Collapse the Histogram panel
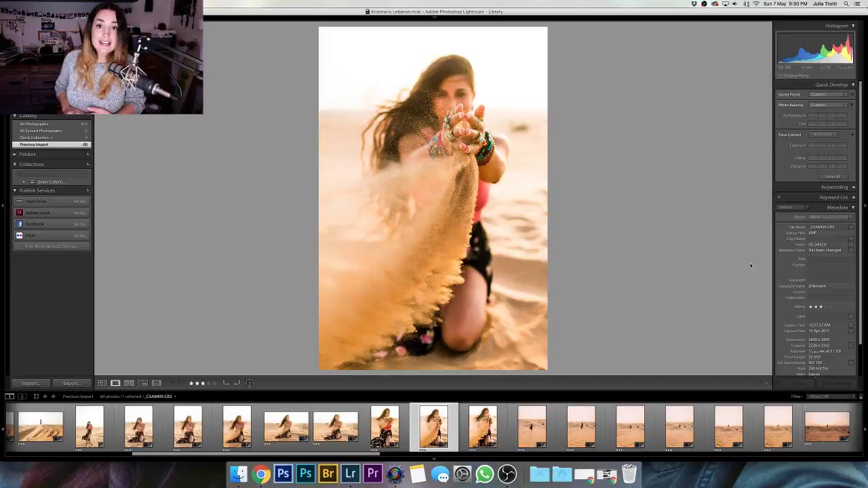This screenshot has height=488, width=868. pos(853,26)
